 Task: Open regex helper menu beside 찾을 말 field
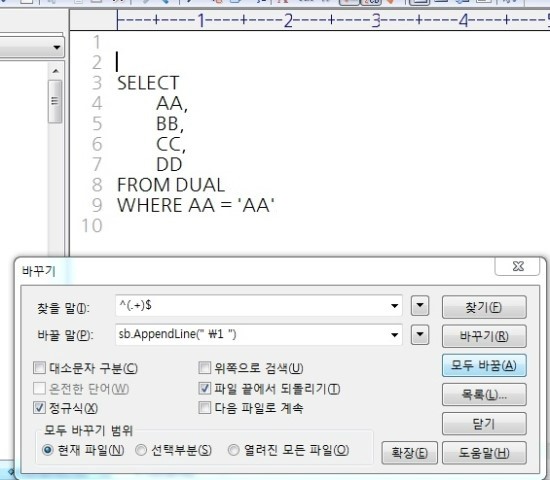pos(420,306)
